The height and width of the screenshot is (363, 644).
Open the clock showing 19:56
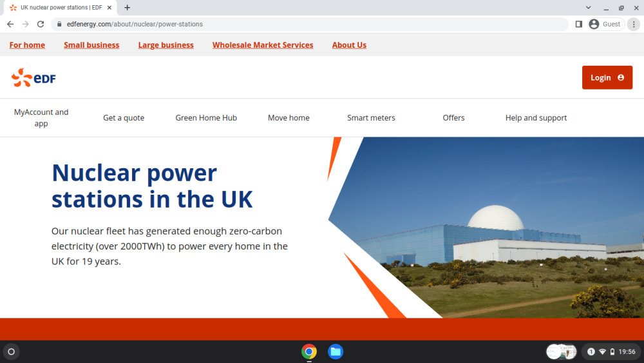(627, 351)
